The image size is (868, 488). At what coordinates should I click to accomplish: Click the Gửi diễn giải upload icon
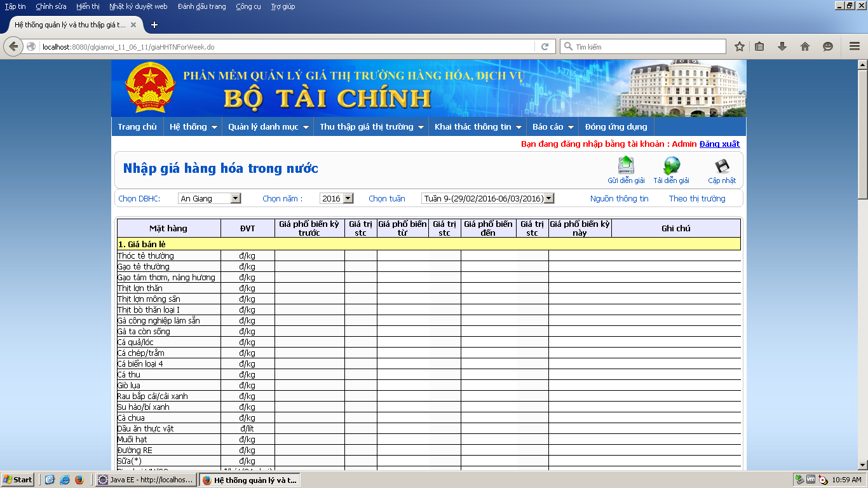point(626,165)
